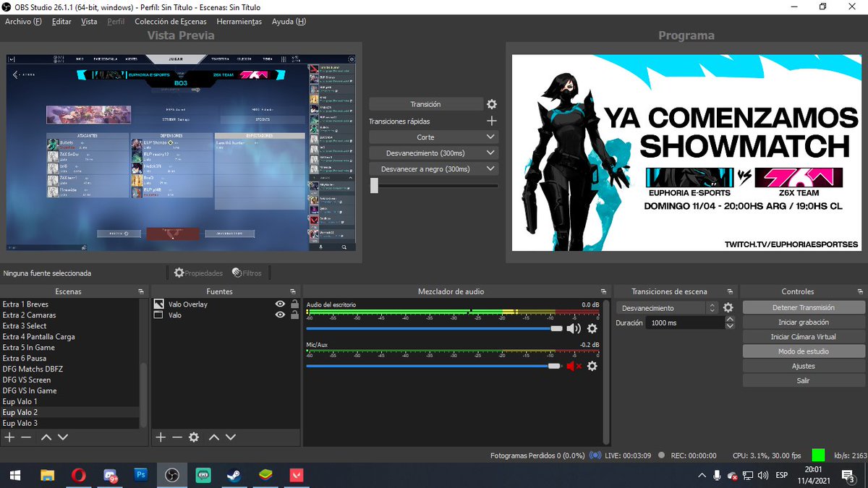Image resolution: width=868 pixels, height=488 pixels.
Task: Click the Duración 1000 ms field
Action: [684, 322]
